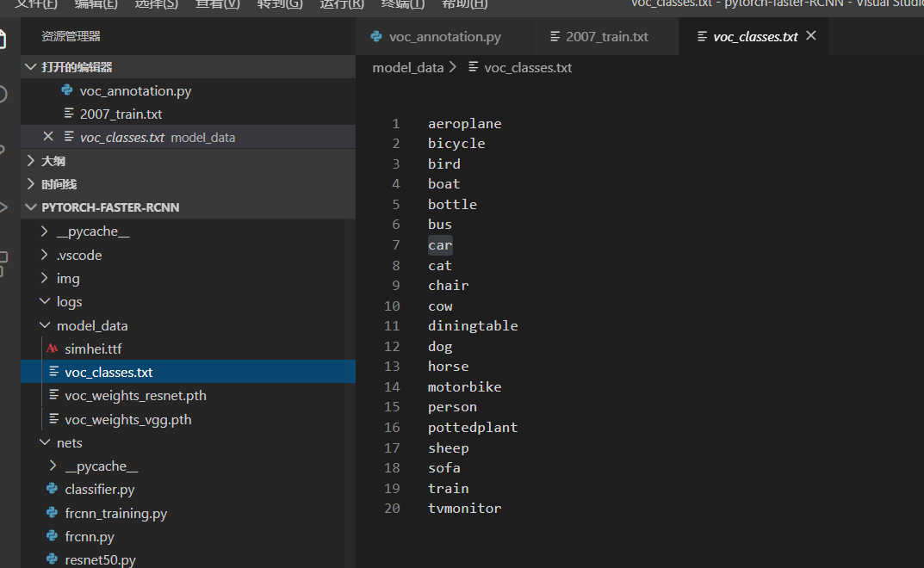Collapse the logs folder
Screen dimensions: 924x568
coord(45,301)
